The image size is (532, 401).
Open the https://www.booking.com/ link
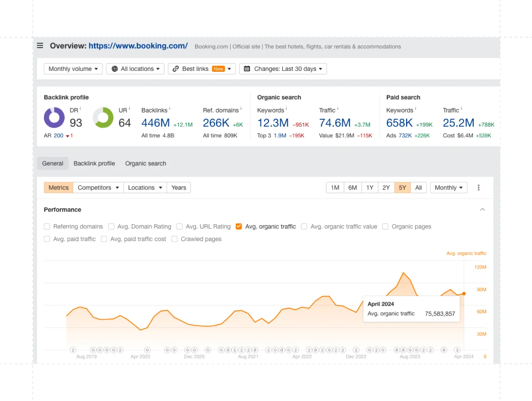pyautogui.click(x=138, y=46)
